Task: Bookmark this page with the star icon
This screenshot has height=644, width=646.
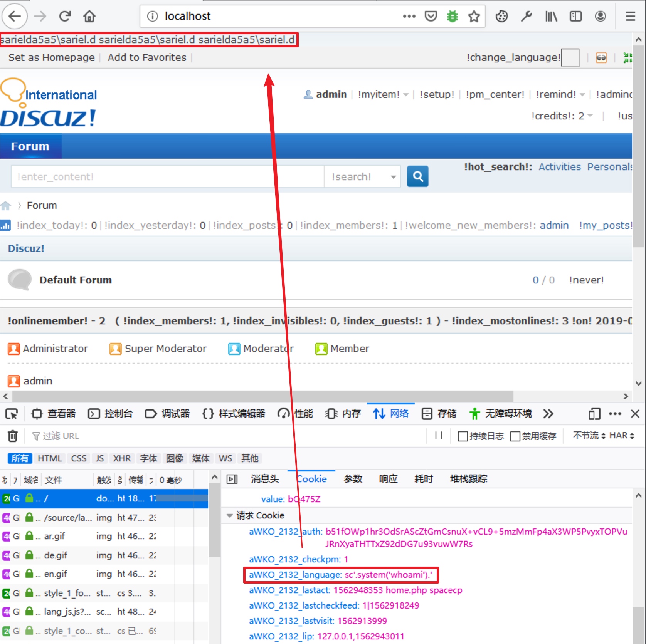Action: click(474, 16)
